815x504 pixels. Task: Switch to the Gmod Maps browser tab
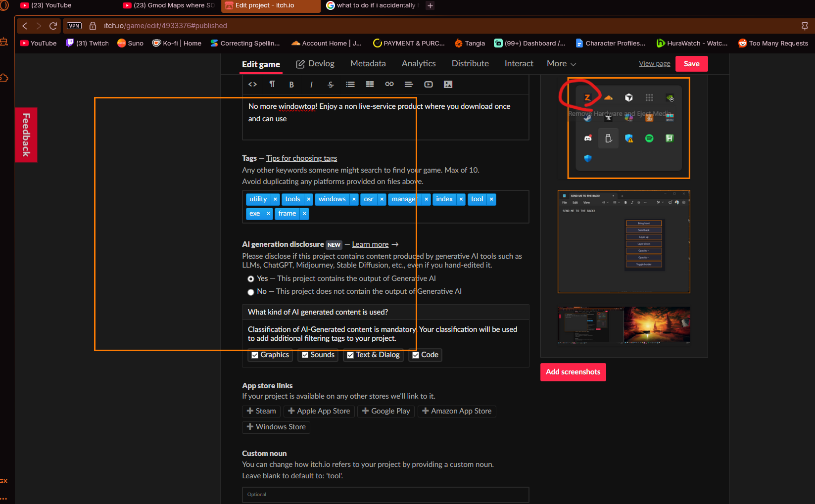pyautogui.click(x=168, y=5)
